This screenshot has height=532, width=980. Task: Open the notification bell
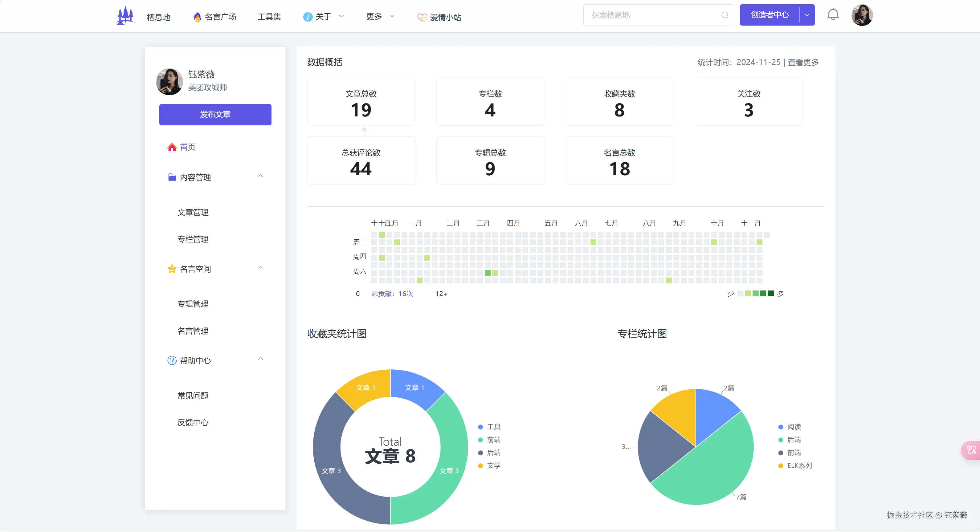833,14
